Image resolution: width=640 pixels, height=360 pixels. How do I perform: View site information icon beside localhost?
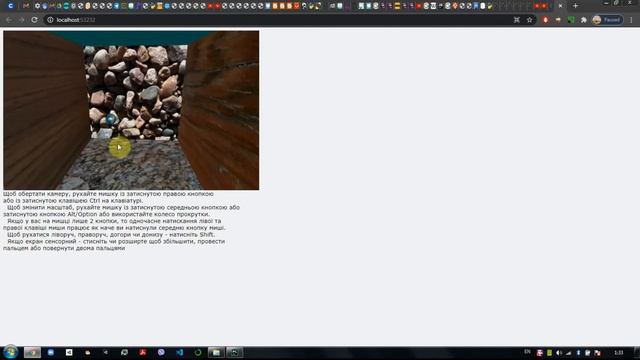click(50, 20)
